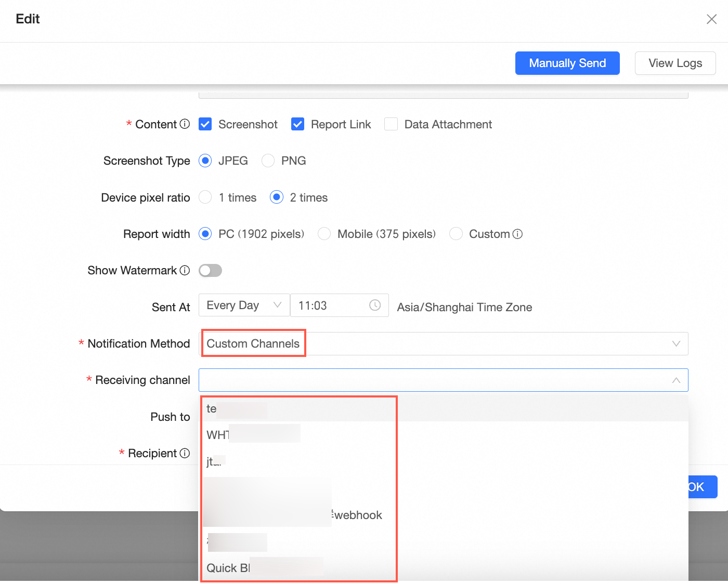Collapse the Receiving channel dropdown
Image resolution: width=728 pixels, height=584 pixels.
(675, 380)
